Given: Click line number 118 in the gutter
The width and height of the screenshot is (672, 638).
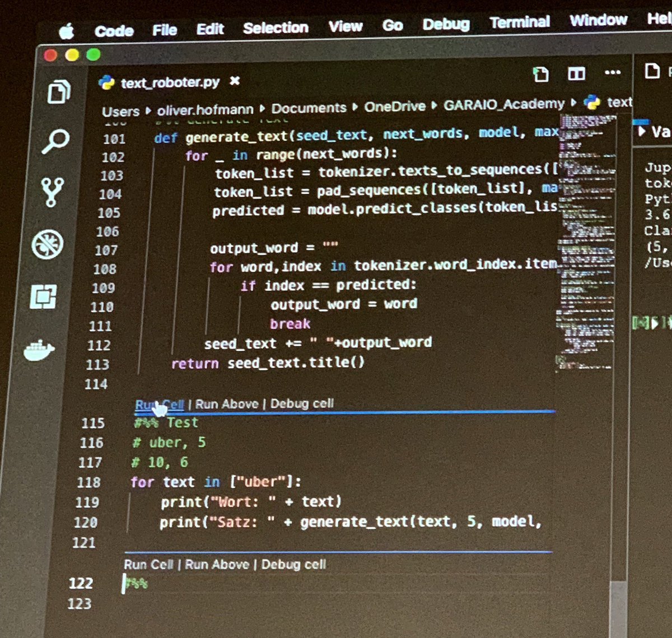Looking at the screenshot, I should coord(88,482).
